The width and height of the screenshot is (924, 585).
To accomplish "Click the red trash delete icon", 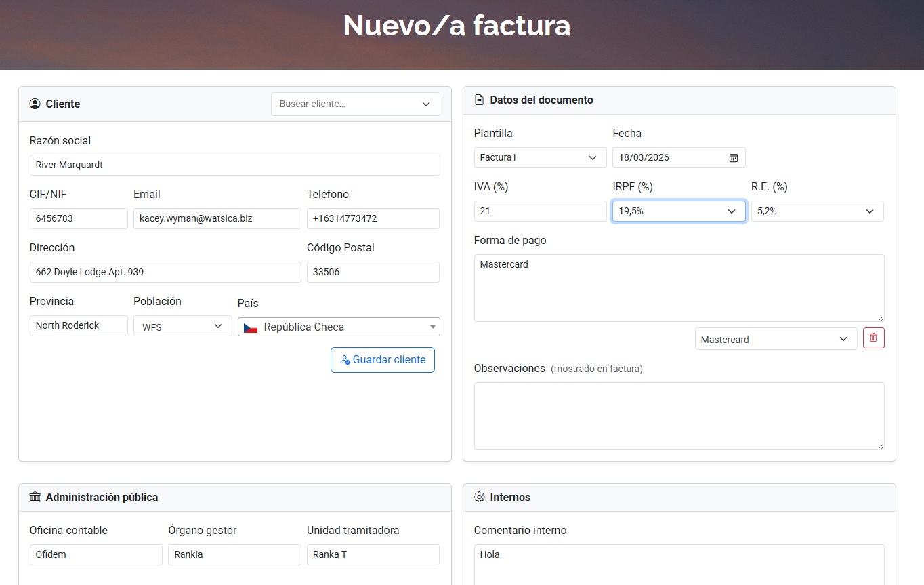I will 873,338.
